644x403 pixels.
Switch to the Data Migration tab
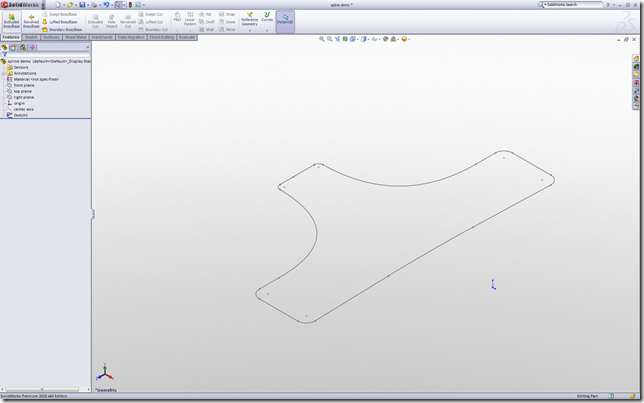point(131,37)
